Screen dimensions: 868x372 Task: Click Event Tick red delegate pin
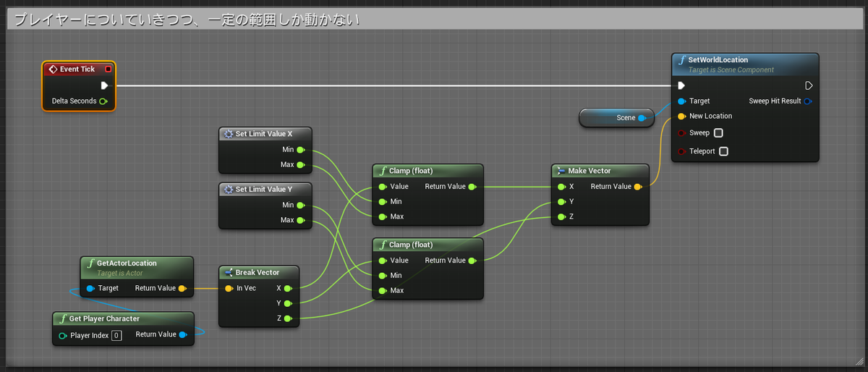109,69
